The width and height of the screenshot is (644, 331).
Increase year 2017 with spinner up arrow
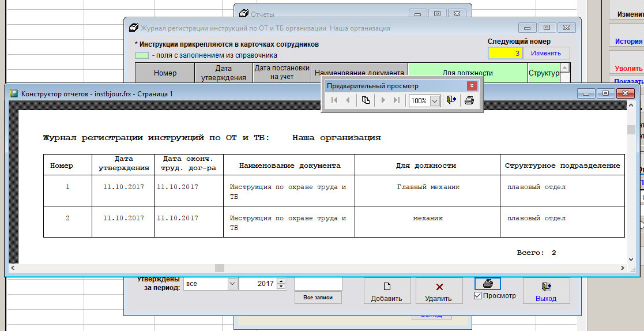(x=281, y=281)
